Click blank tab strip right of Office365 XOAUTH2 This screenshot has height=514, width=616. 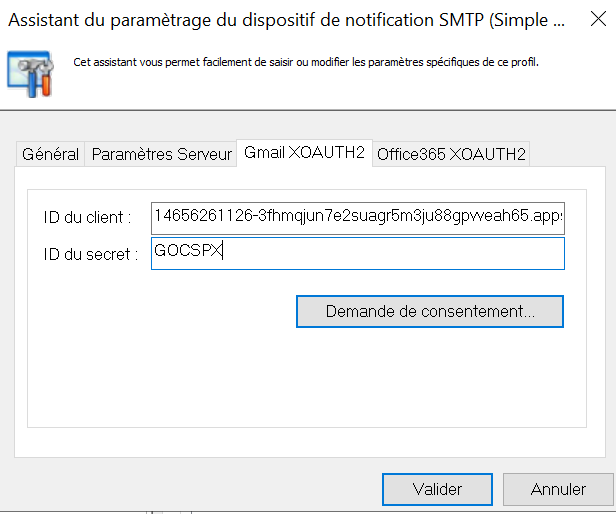tap(570, 154)
